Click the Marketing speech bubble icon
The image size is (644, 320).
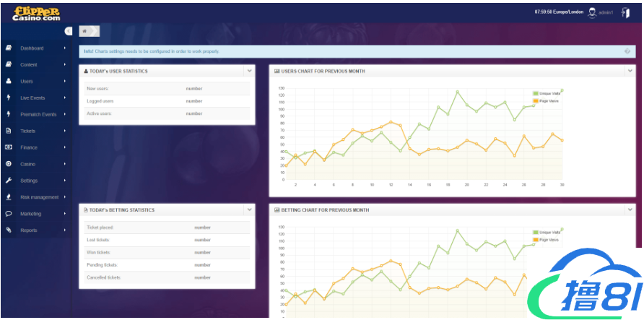coord(8,214)
